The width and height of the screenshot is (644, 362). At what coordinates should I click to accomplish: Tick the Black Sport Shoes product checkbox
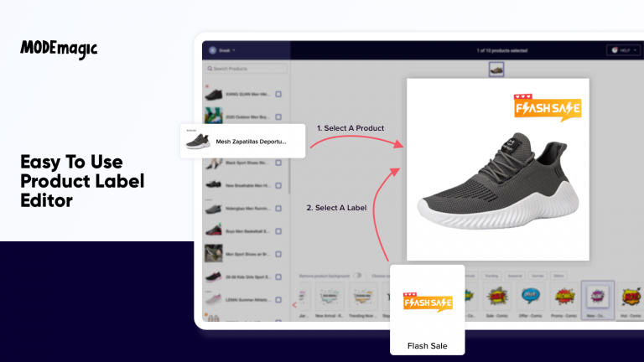278,163
